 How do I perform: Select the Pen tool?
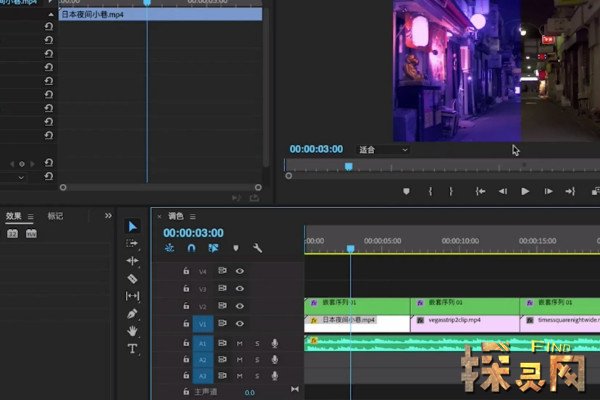[132, 313]
